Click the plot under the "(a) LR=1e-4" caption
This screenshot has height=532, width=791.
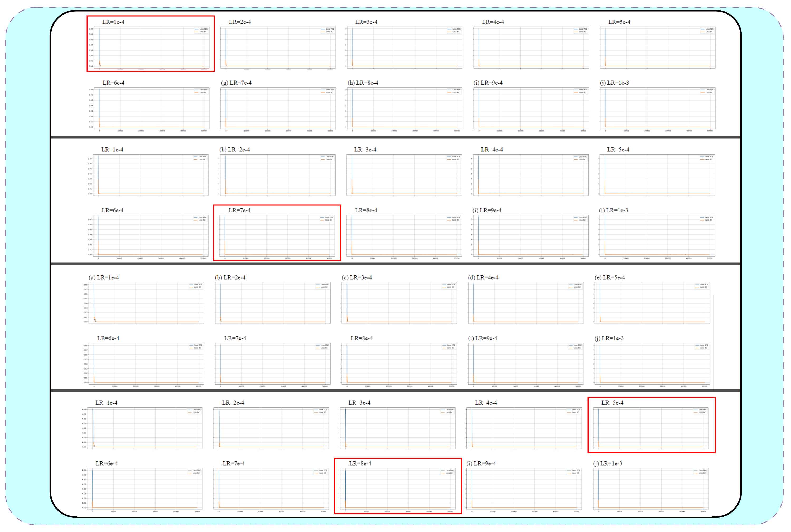tap(146, 303)
